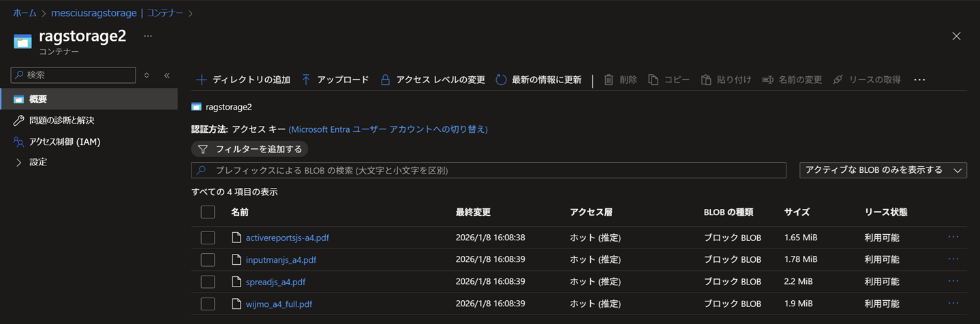Click the 貼り付け toolbar button
The height and width of the screenshot is (324, 980).
(726, 80)
